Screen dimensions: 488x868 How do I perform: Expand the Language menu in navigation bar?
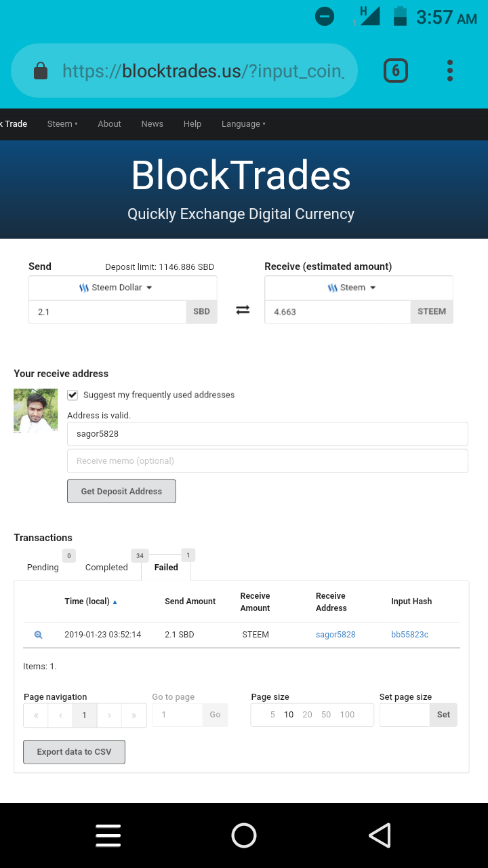(x=243, y=124)
